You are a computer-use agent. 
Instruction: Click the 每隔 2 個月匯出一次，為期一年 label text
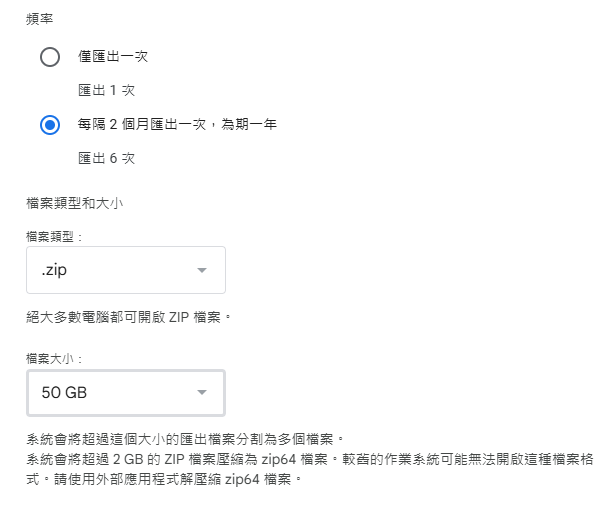point(177,125)
